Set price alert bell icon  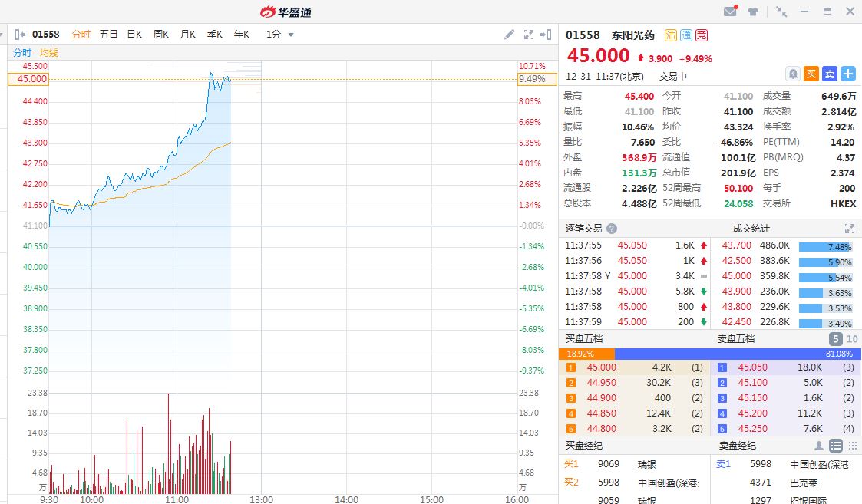pos(793,74)
